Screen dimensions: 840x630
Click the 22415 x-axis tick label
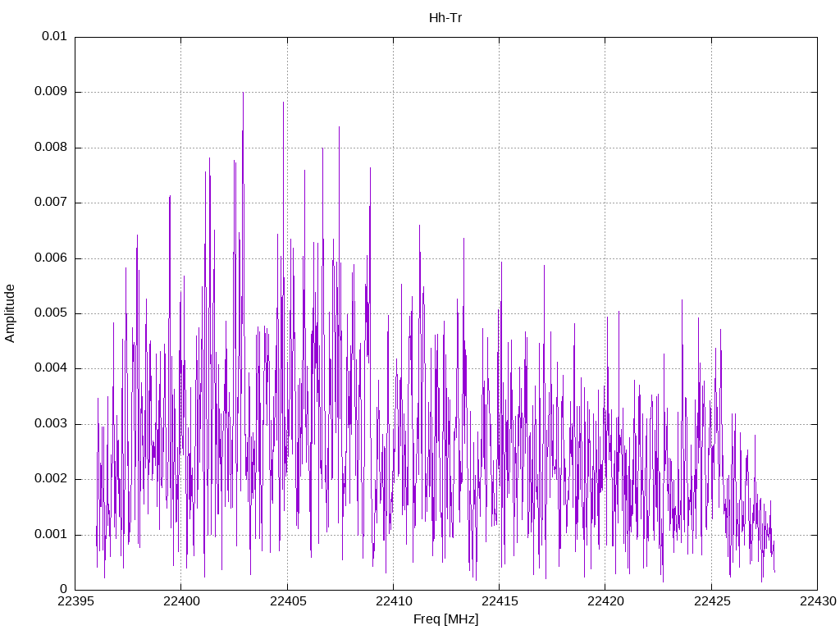(x=500, y=601)
